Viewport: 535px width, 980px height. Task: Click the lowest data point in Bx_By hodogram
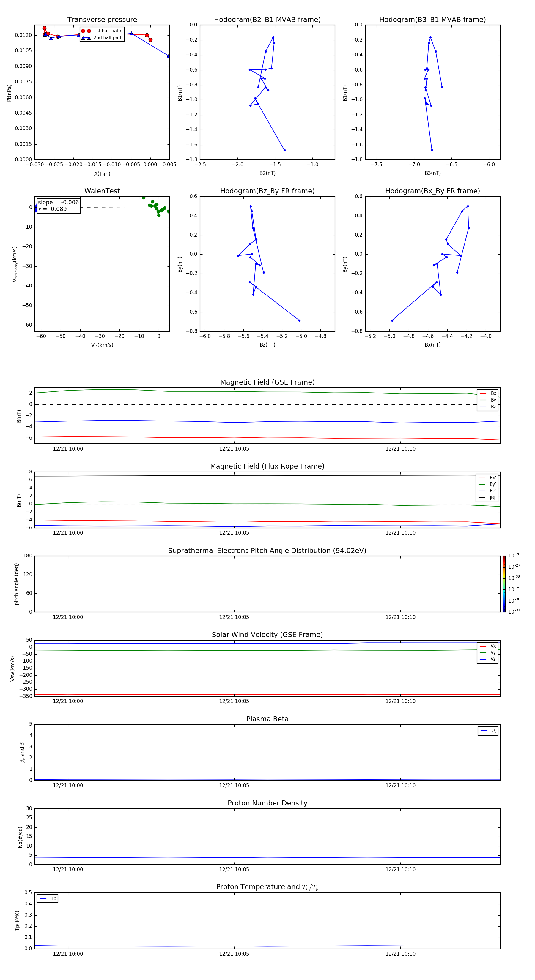pos(392,320)
